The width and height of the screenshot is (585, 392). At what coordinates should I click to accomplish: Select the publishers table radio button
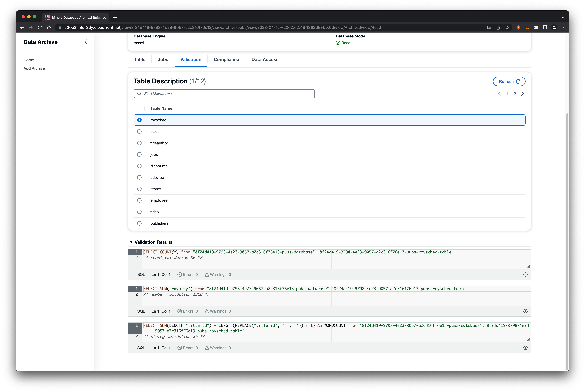139,223
